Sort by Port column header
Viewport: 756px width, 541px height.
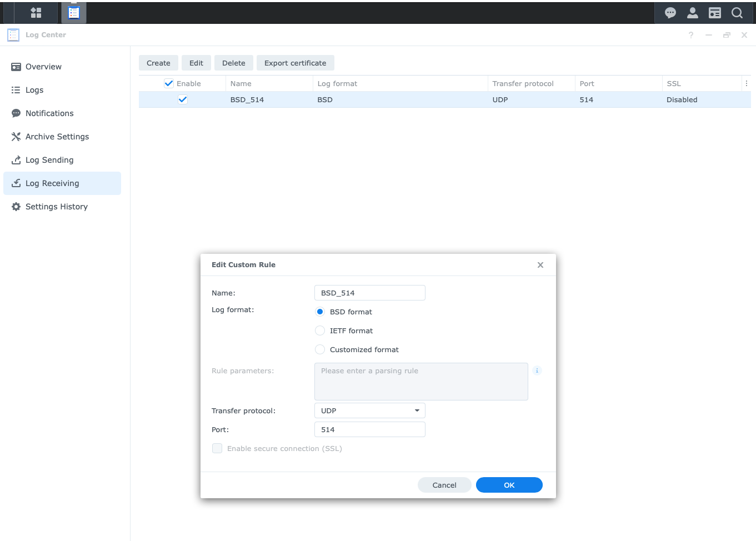pos(619,83)
